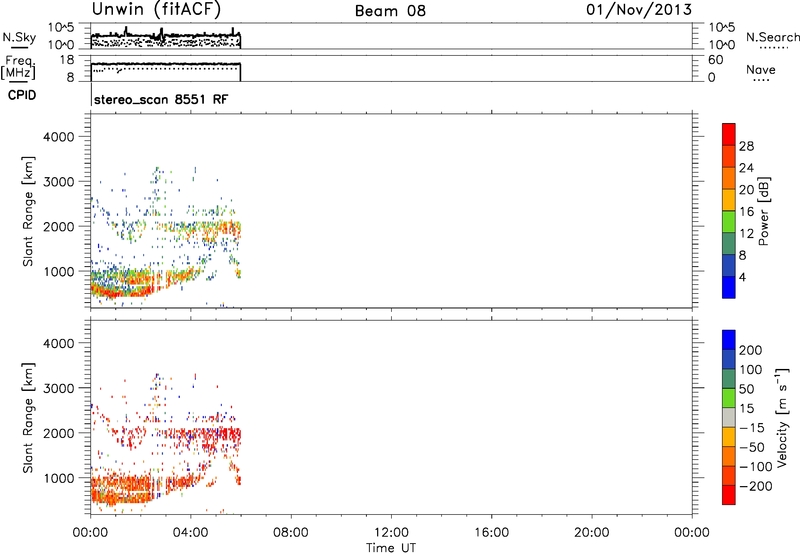Click the Slant Range axis title of power panel

coord(28,211)
